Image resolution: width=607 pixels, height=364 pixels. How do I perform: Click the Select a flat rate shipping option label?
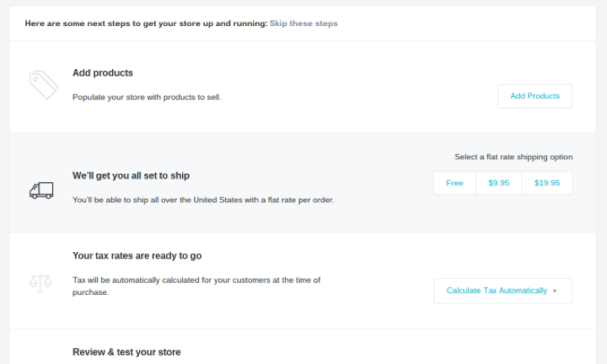tap(513, 157)
